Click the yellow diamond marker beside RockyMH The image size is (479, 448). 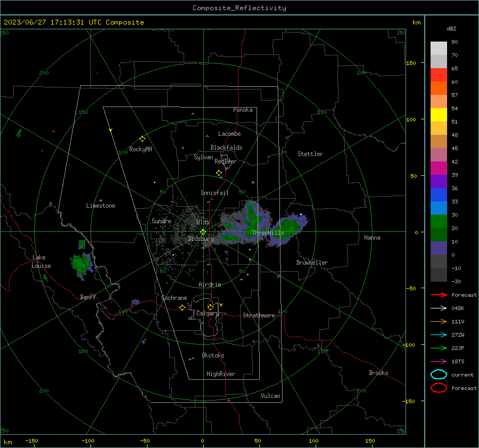click(x=142, y=139)
